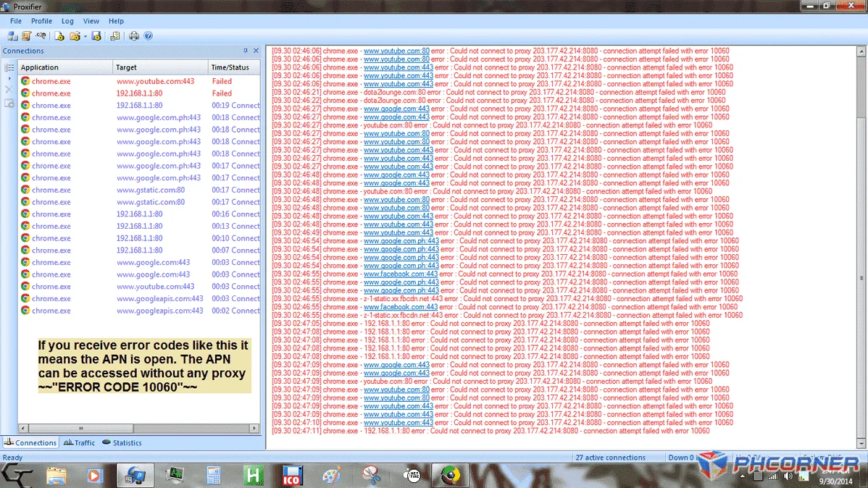Open the File menu
Screen dimensions: 868x488
tap(15, 21)
